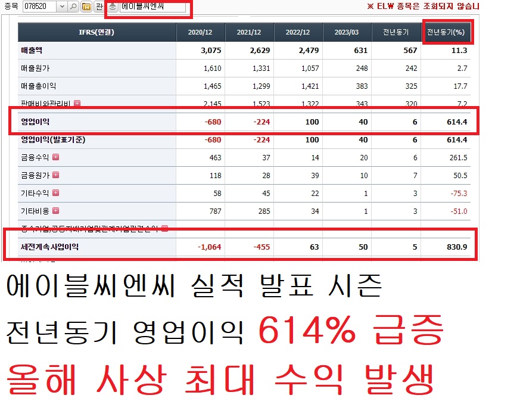Expand the 판매비와관리비 row plus icon
Image resolution: width=520 pixels, height=420 pixels.
coord(77,103)
